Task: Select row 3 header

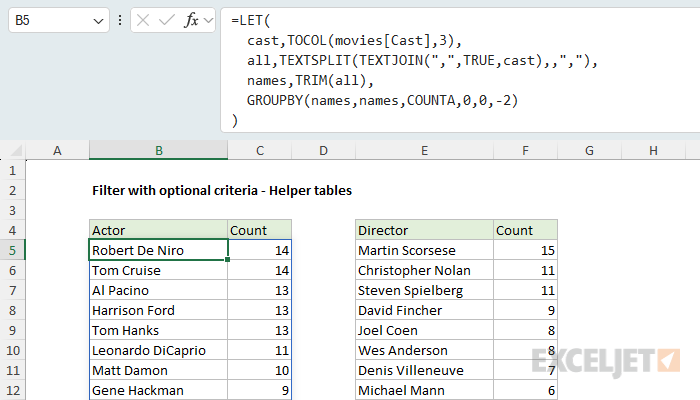Action: tap(12, 210)
